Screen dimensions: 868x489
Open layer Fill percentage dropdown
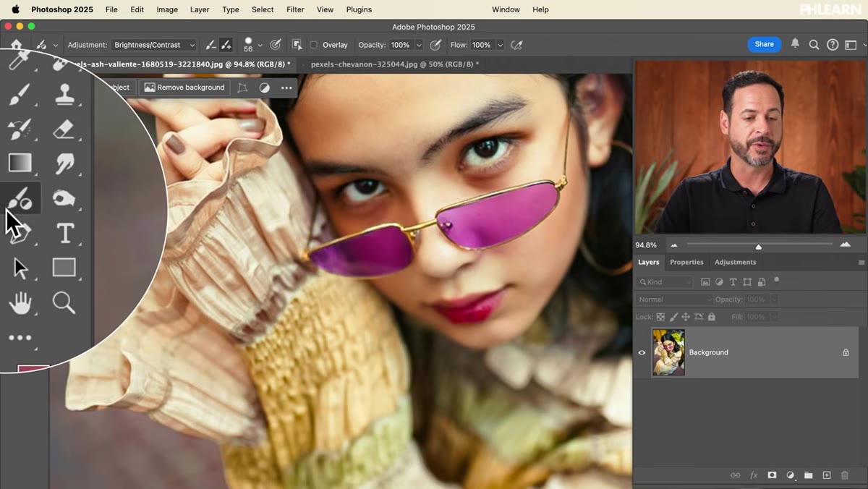[x=773, y=317]
